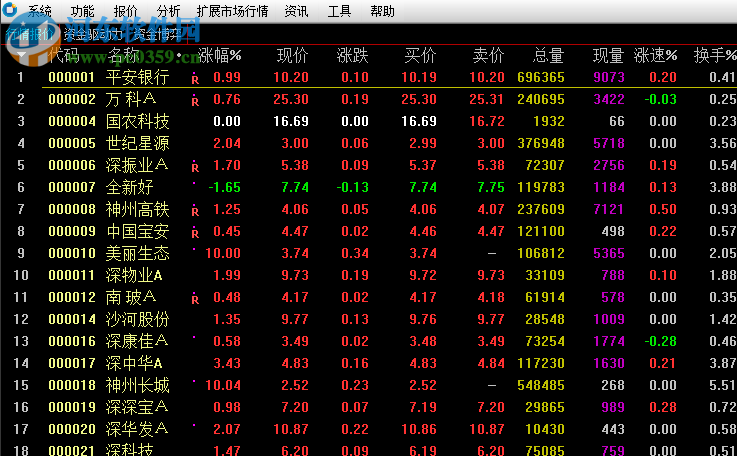Select stock 深振业A
Viewport: 737px width, 456px height.
[x=137, y=165]
